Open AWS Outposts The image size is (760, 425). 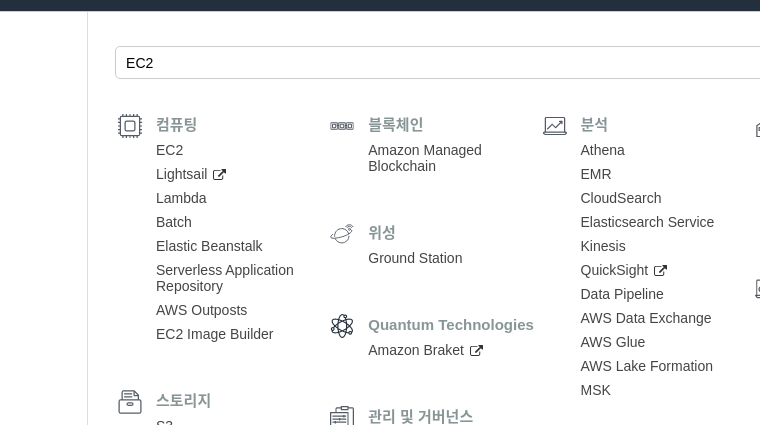(201, 310)
